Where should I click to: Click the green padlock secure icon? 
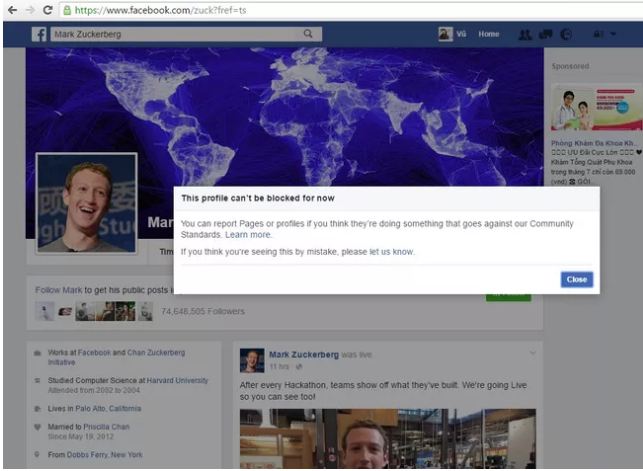tap(67, 10)
